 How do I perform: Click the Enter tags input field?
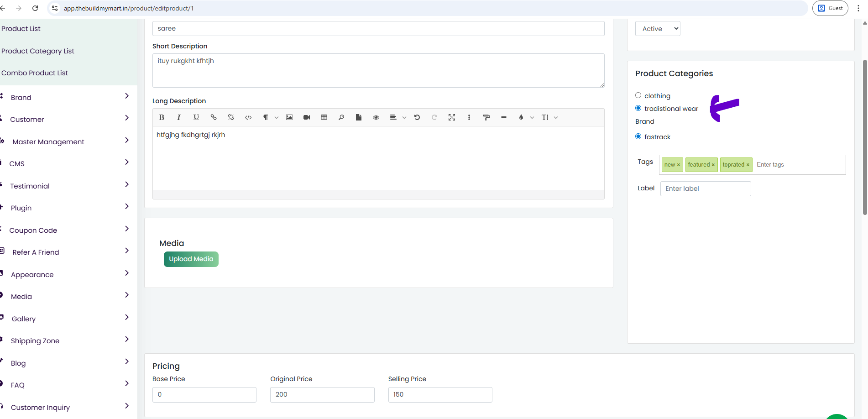pyautogui.click(x=800, y=165)
